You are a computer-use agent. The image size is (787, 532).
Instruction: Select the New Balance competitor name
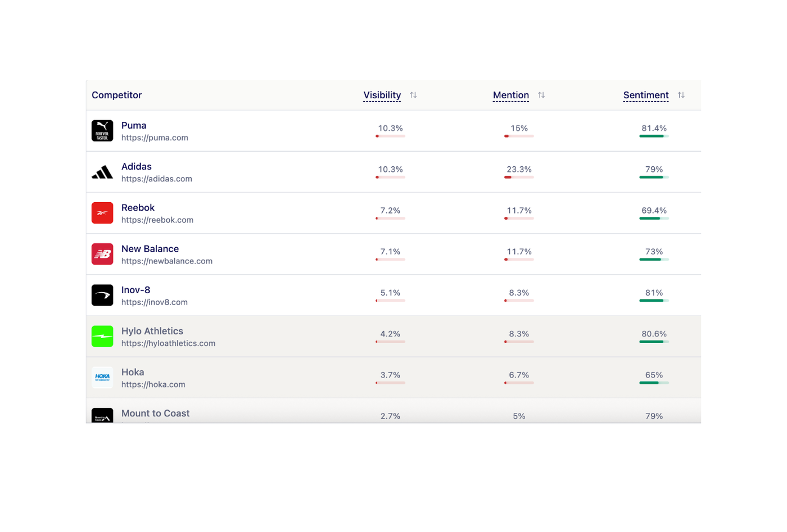150,248
